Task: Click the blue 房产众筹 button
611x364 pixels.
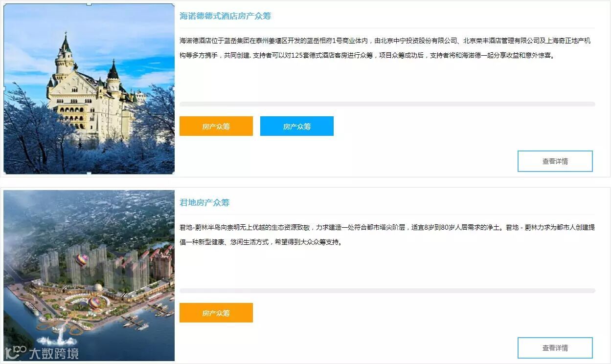Action: [x=297, y=126]
